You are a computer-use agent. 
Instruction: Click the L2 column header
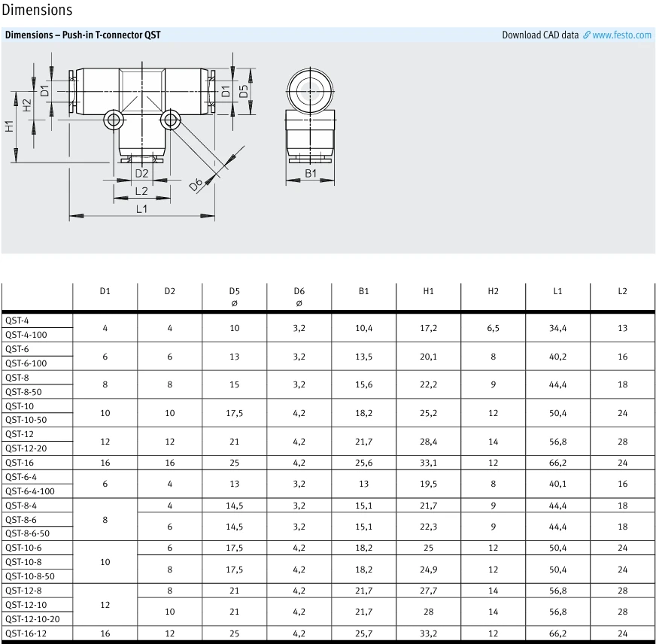[623, 291]
